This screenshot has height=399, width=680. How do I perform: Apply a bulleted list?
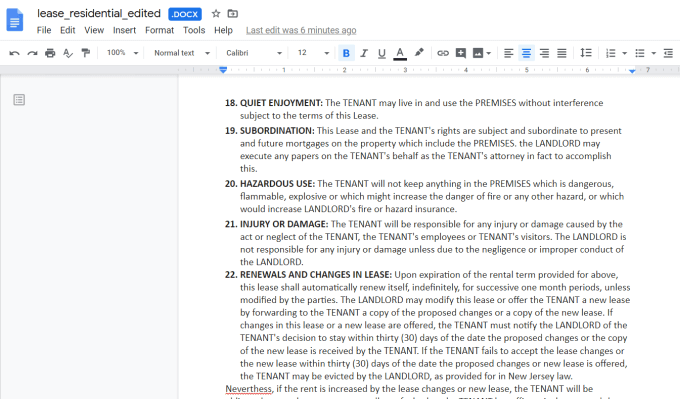coord(640,53)
